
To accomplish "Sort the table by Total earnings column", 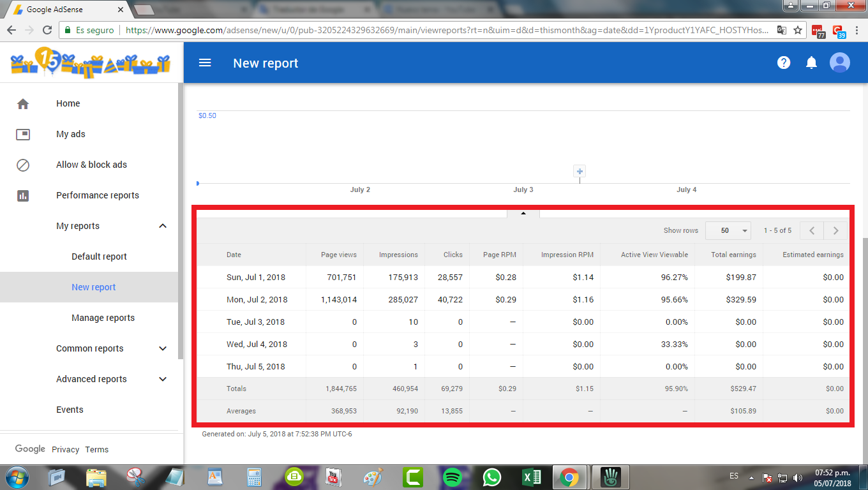I will 734,255.
